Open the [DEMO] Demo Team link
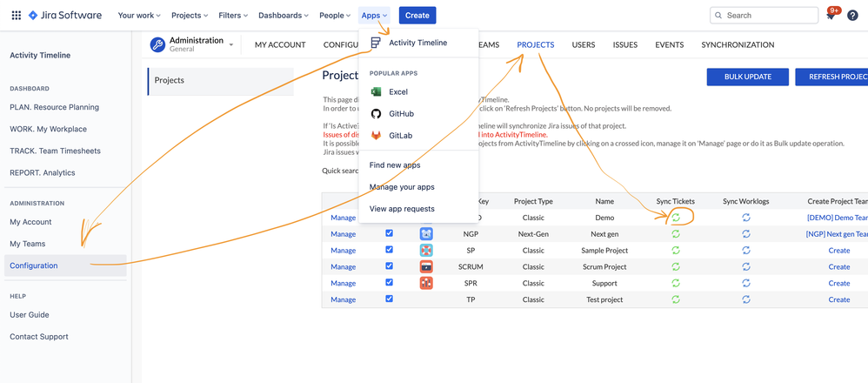 (x=838, y=218)
